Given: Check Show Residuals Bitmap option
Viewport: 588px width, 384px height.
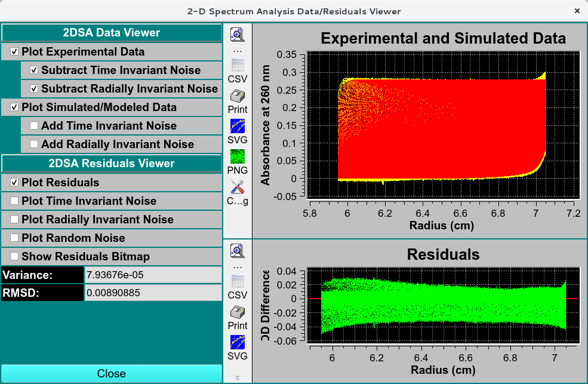Looking at the screenshot, I should click(x=14, y=256).
